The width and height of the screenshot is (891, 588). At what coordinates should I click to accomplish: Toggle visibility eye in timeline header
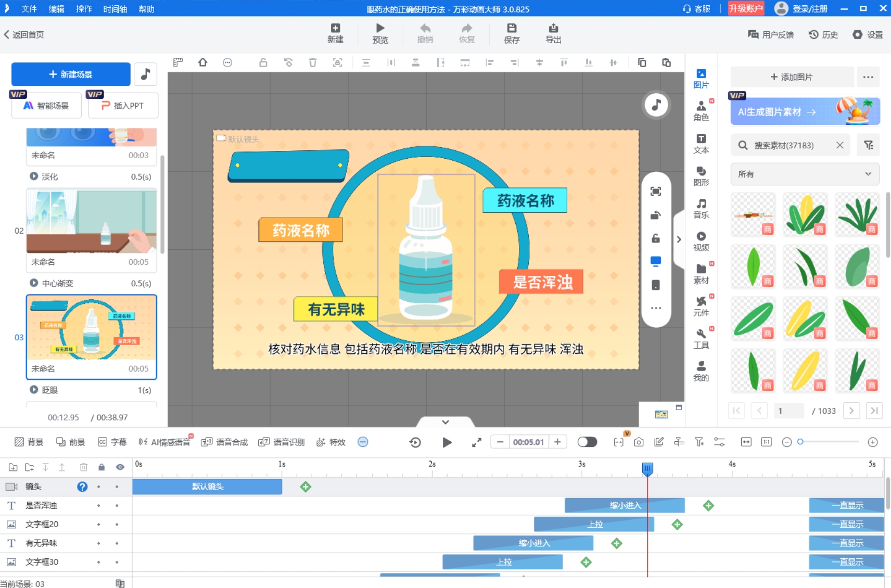click(x=120, y=467)
